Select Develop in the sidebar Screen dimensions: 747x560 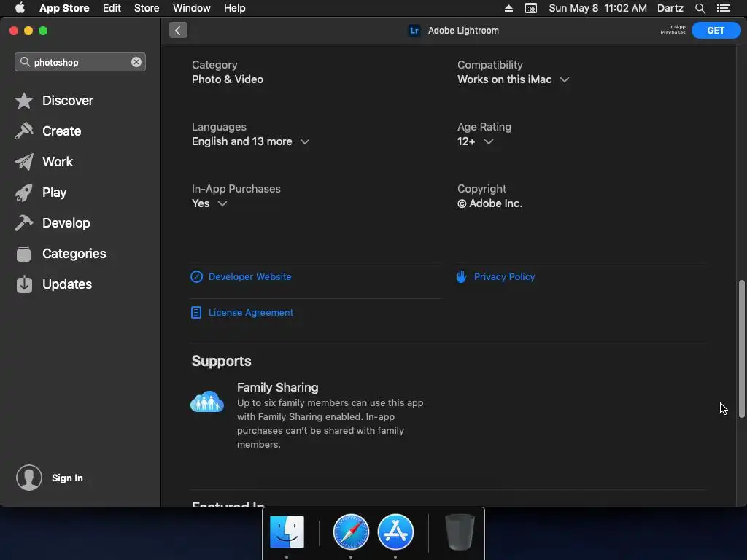pos(66,223)
